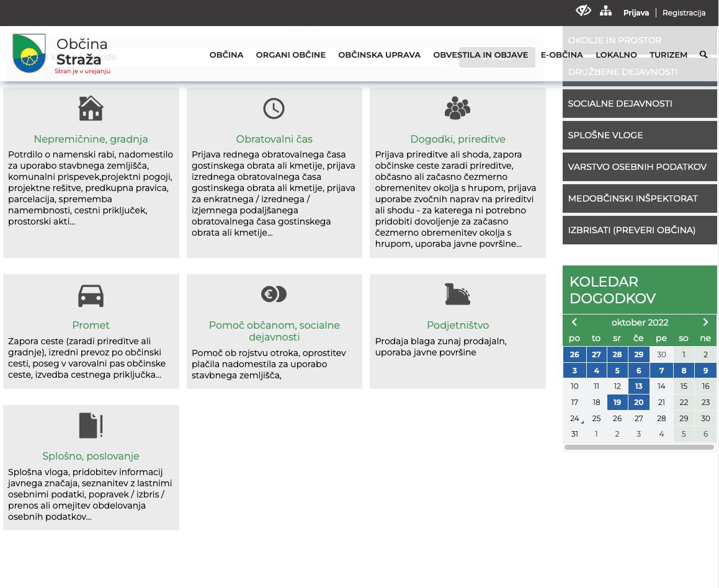
Task: Select highlighted calendar day 29 in the first row
Action: click(639, 354)
